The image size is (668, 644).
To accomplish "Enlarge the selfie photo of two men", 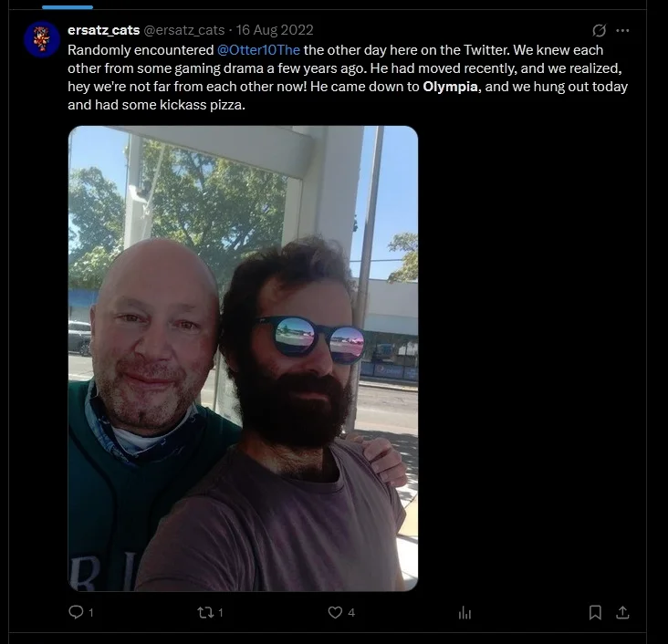I will (x=243, y=358).
